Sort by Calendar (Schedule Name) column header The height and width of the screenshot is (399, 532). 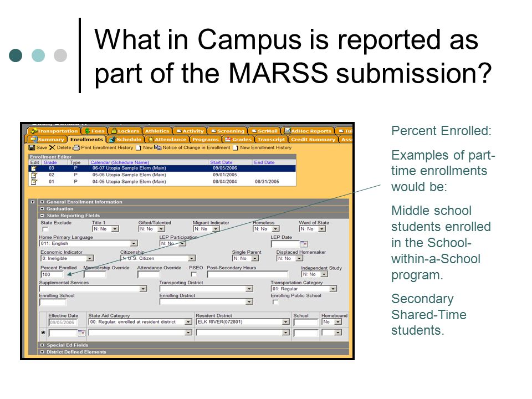(120, 162)
